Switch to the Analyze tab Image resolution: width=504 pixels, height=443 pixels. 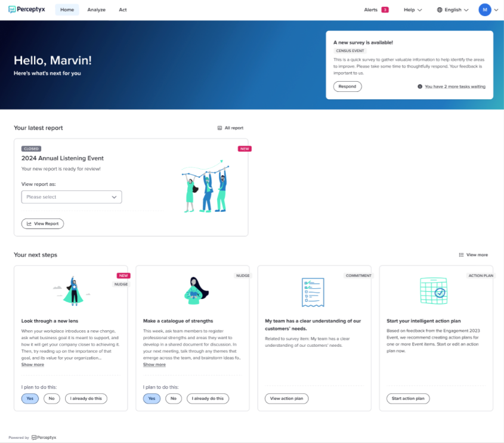coord(97,10)
